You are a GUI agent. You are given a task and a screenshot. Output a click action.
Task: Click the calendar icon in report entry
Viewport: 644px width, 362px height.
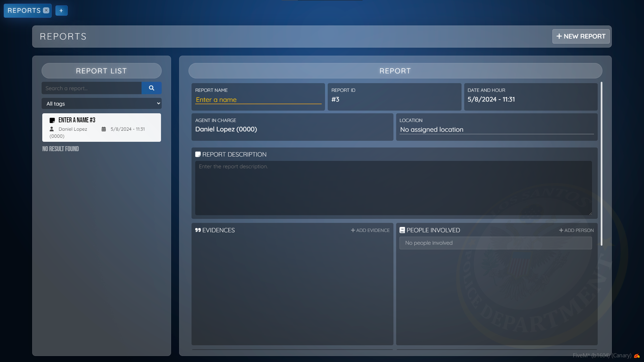(104, 129)
